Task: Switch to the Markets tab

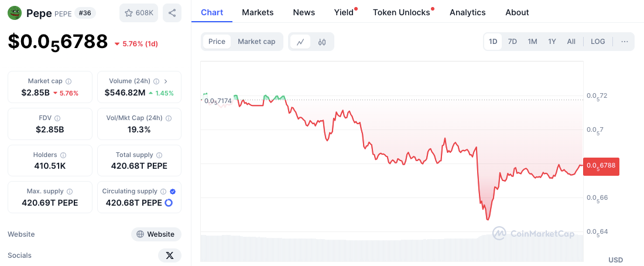Action: click(x=257, y=12)
